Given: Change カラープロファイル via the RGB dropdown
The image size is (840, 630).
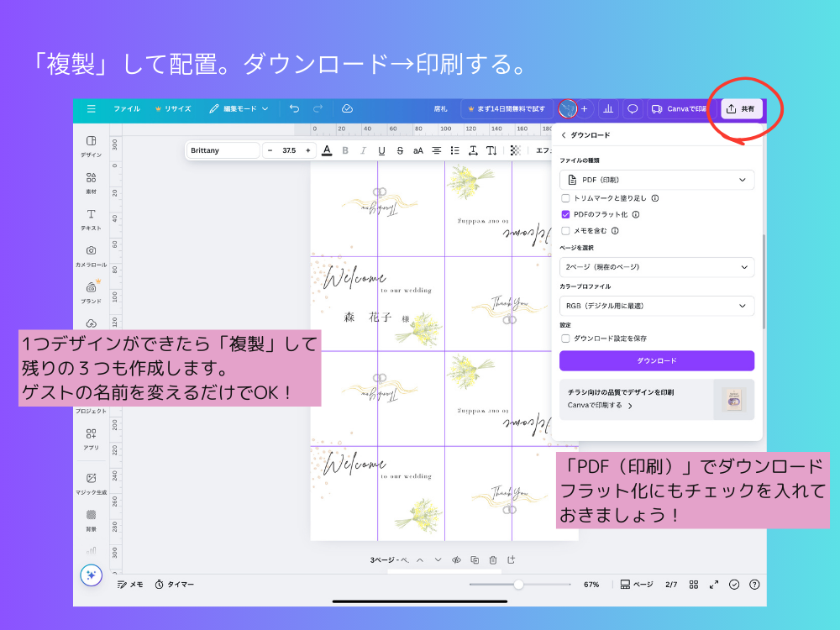Looking at the screenshot, I should [x=656, y=306].
